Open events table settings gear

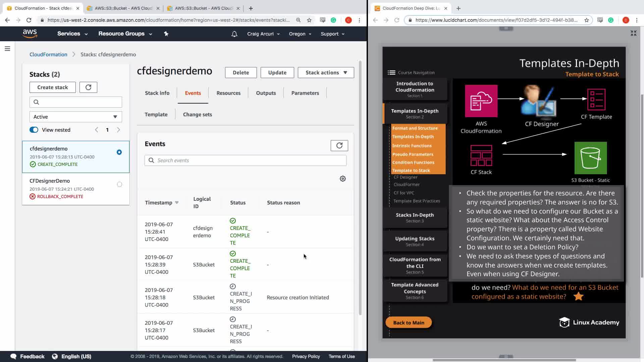[342, 179]
